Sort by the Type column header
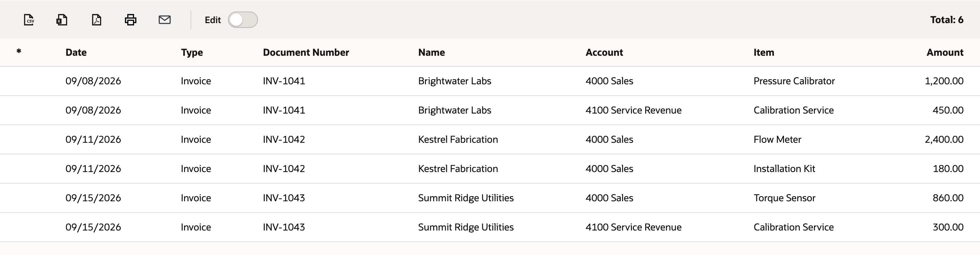Screen dimensions: 980x255 click(192, 52)
